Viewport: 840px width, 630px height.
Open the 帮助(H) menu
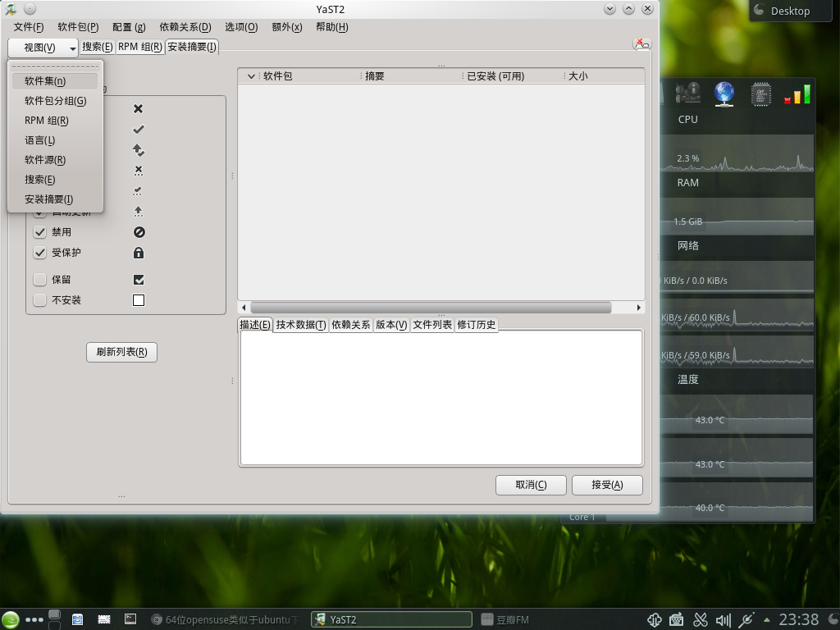(332, 27)
